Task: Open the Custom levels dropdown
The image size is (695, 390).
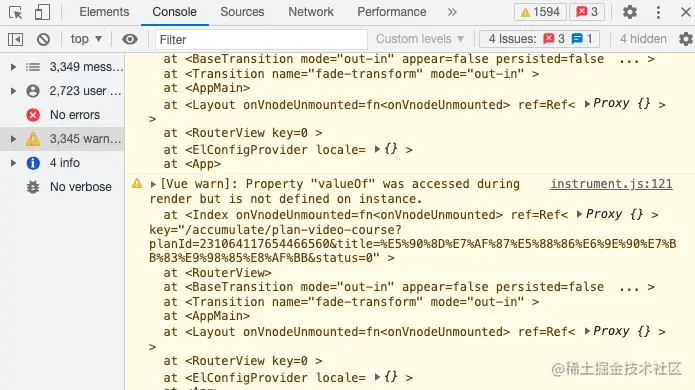Action: [x=420, y=39]
